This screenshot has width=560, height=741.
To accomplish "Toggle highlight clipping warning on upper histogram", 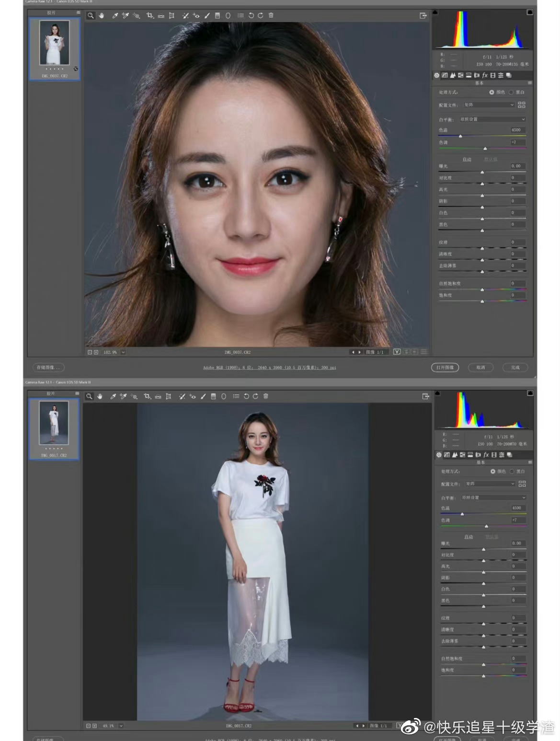I will [530, 12].
